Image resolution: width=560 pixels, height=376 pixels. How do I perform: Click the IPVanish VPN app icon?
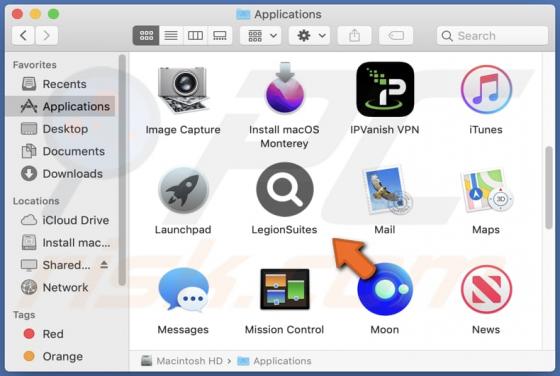click(385, 89)
